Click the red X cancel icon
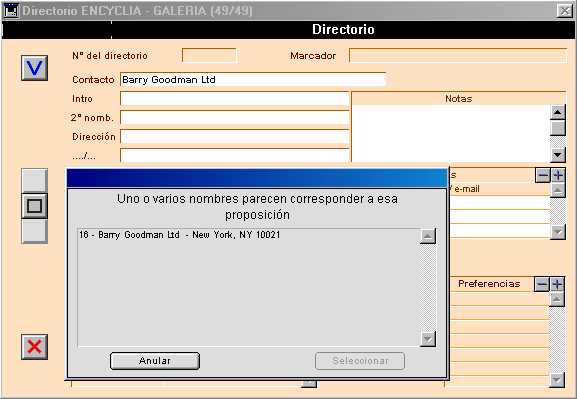This screenshot has height=399, width=577. pyautogui.click(x=34, y=347)
